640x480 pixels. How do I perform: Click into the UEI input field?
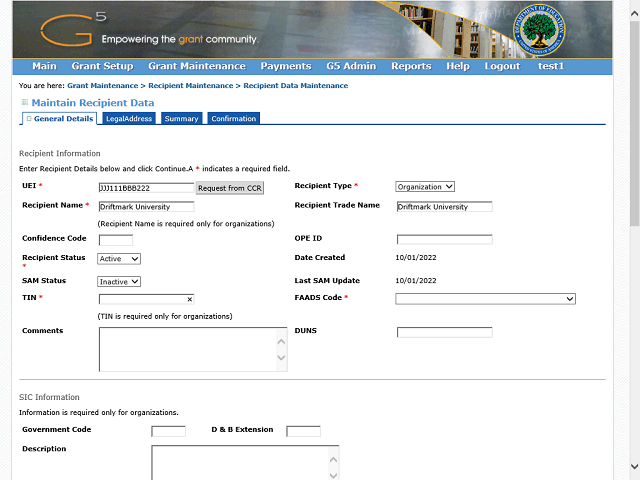147,188
